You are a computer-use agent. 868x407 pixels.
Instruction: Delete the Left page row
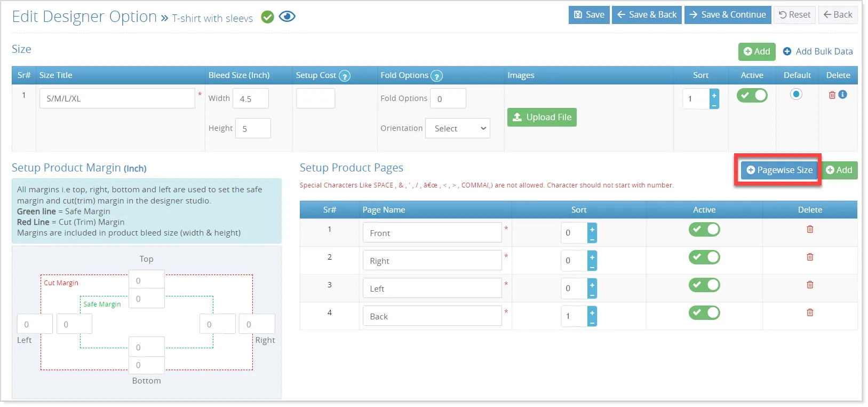click(x=810, y=285)
